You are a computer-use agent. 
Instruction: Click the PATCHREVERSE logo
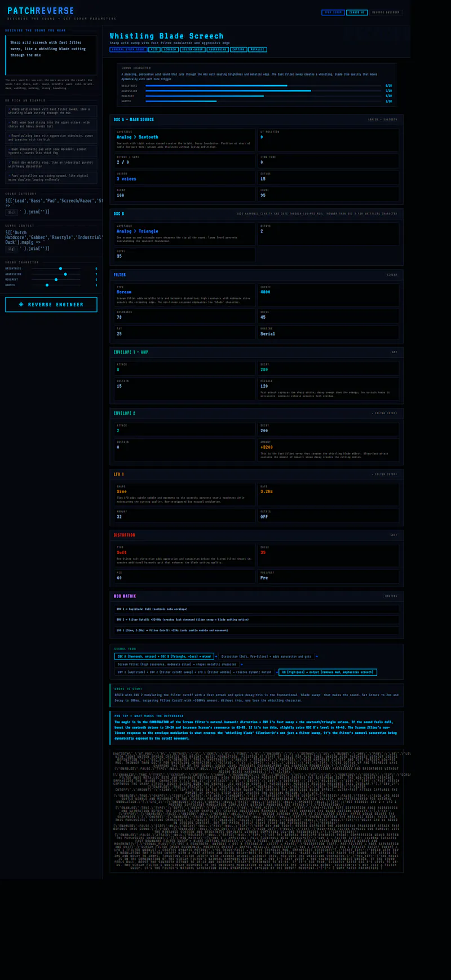click(41, 11)
